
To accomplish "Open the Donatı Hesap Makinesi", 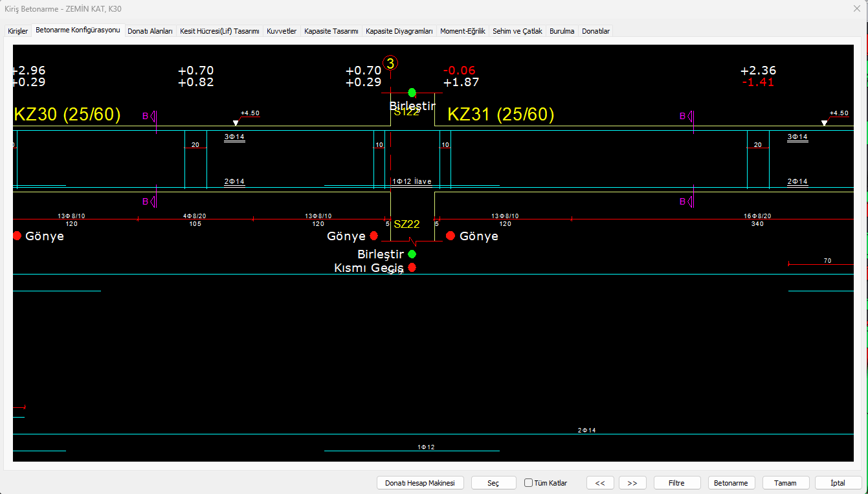I will [x=420, y=483].
